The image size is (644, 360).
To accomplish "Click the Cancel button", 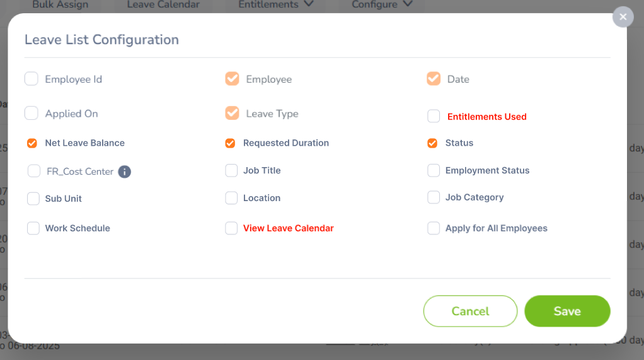I will tap(470, 311).
